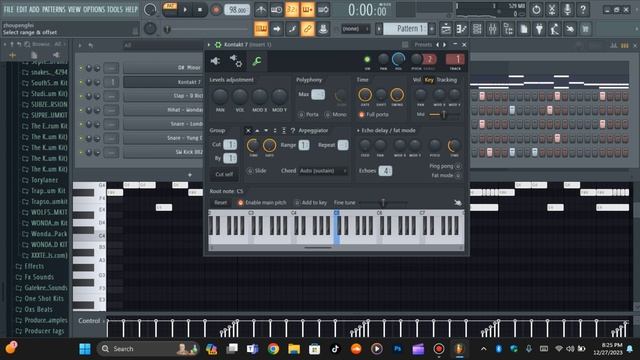Open the Chord Auto (sustain) dropdown

[323, 171]
